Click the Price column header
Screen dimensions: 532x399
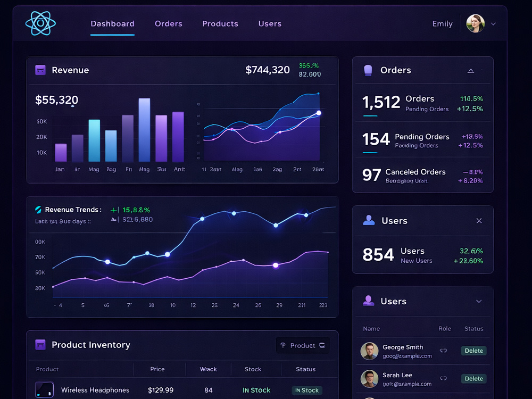157,369
